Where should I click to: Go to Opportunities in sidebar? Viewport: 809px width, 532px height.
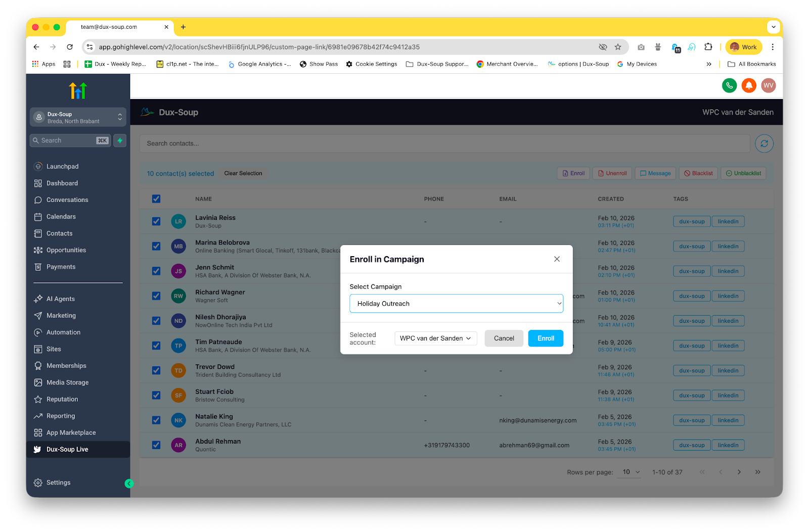pyautogui.click(x=66, y=250)
